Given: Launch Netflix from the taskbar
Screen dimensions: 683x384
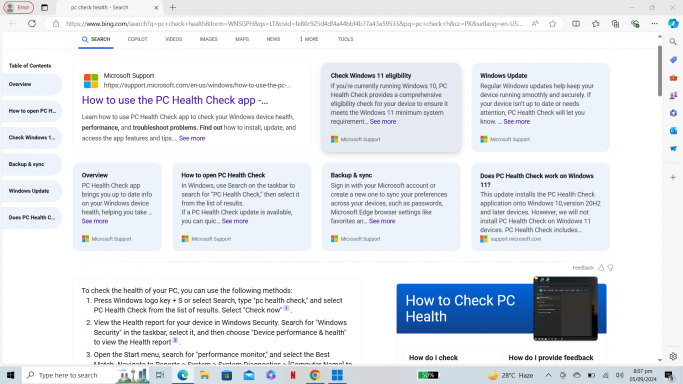Looking at the screenshot, I should coord(293,375).
